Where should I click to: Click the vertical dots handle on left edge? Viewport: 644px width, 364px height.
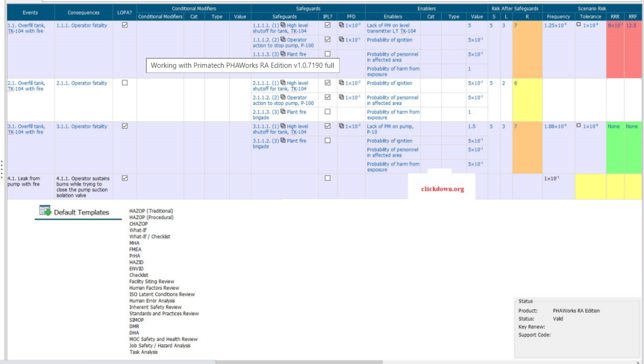click(x=2, y=170)
